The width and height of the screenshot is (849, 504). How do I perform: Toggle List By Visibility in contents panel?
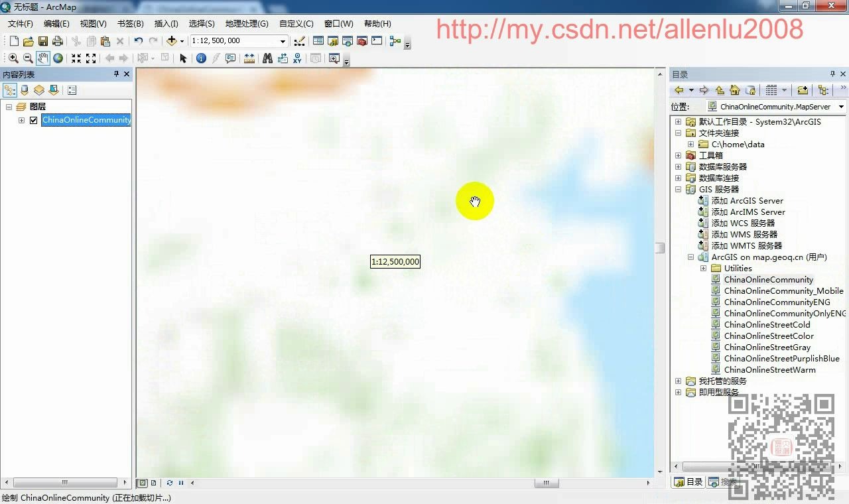(x=38, y=90)
